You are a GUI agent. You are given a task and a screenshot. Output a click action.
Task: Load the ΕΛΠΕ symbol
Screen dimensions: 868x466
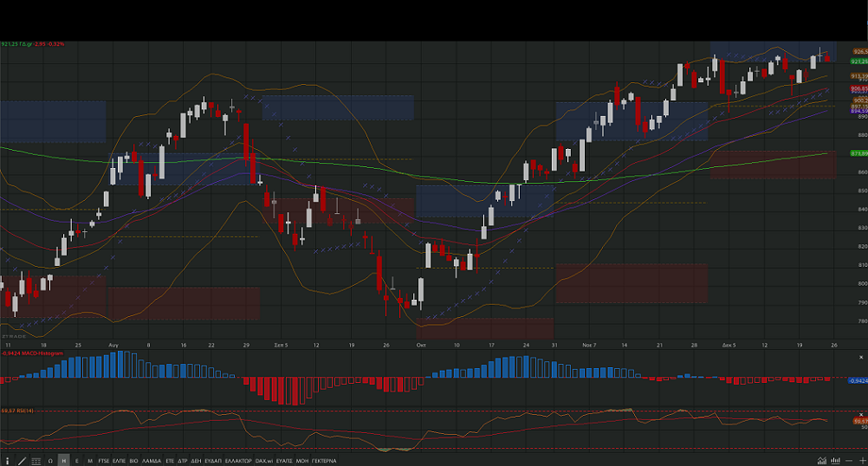pyautogui.click(x=119, y=461)
